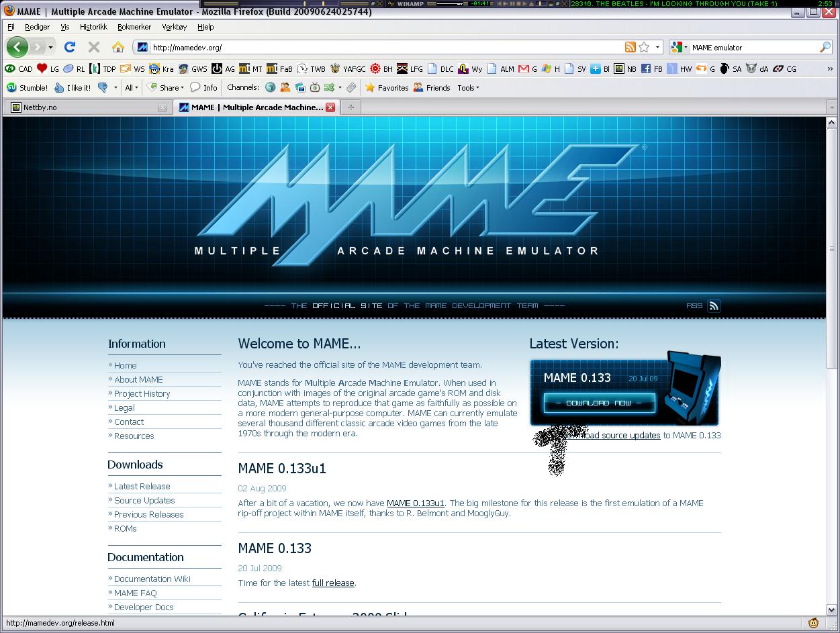840x633 pixels.
Task: Click the Stumble! button
Action: point(27,87)
